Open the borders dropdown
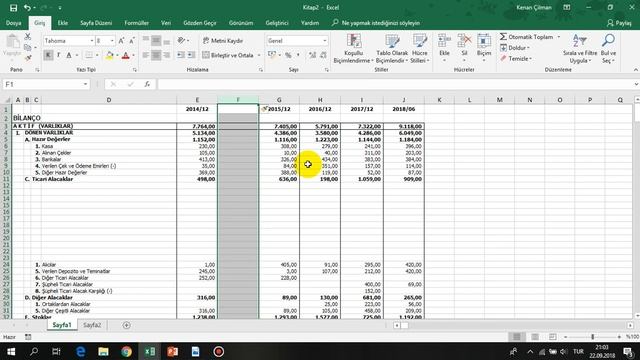Image resolution: width=640 pixels, height=360 pixels. tap(97, 55)
